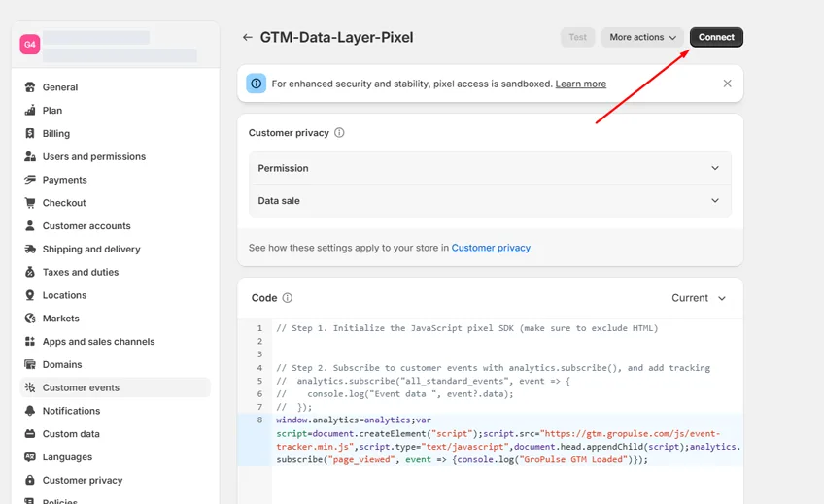Screen dimensions: 824x504
Task: Open Domains menu item
Action: click(x=115, y=364)
